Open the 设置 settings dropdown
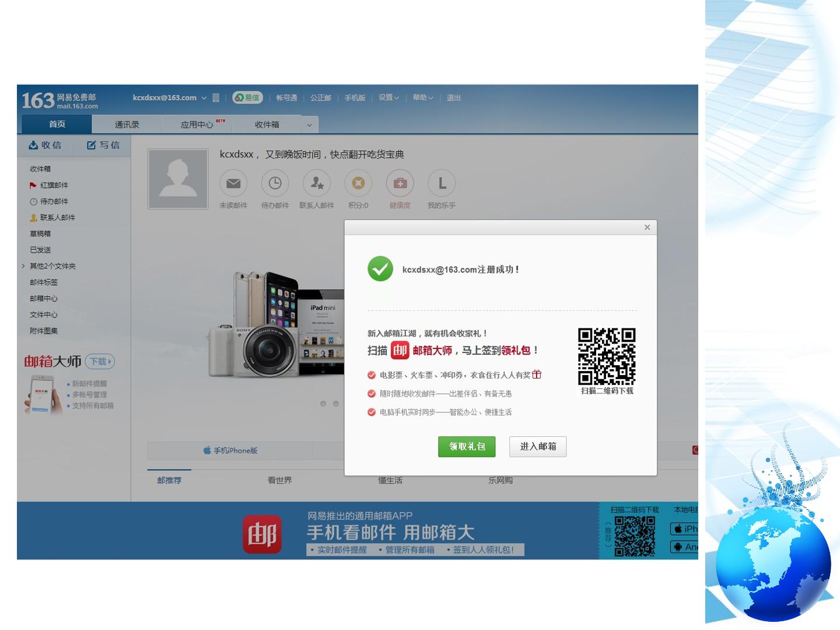Image resolution: width=840 pixels, height=630 pixels. (x=388, y=97)
